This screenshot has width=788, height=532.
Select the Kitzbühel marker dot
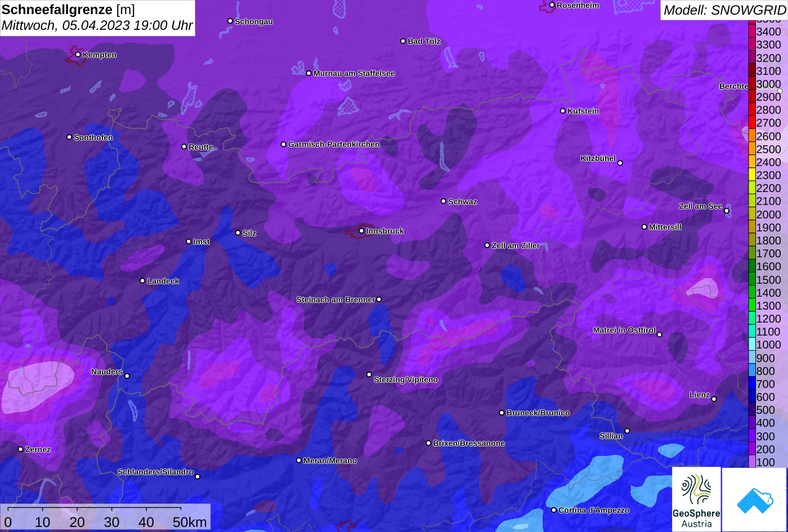[620, 163]
